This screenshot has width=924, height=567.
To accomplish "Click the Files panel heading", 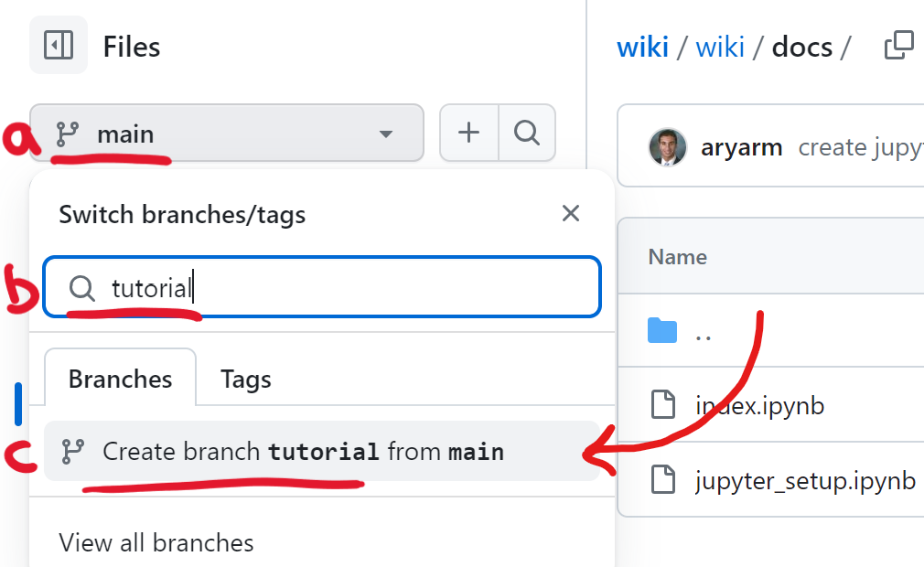I will [x=132, y=47].
